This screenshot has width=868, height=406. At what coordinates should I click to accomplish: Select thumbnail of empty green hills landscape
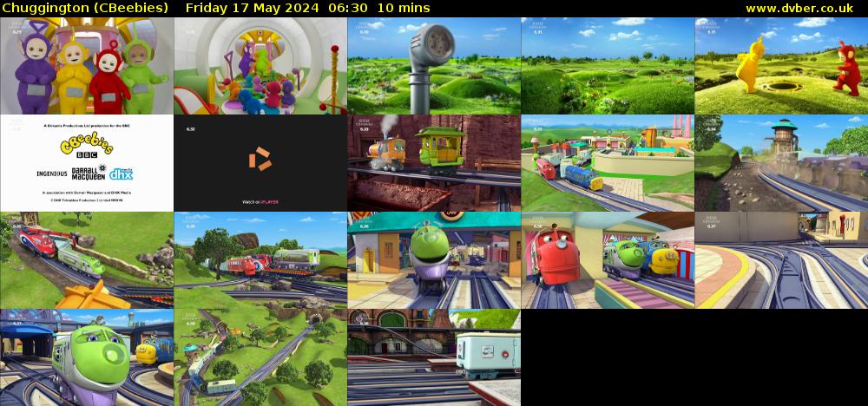pos(608,66)
